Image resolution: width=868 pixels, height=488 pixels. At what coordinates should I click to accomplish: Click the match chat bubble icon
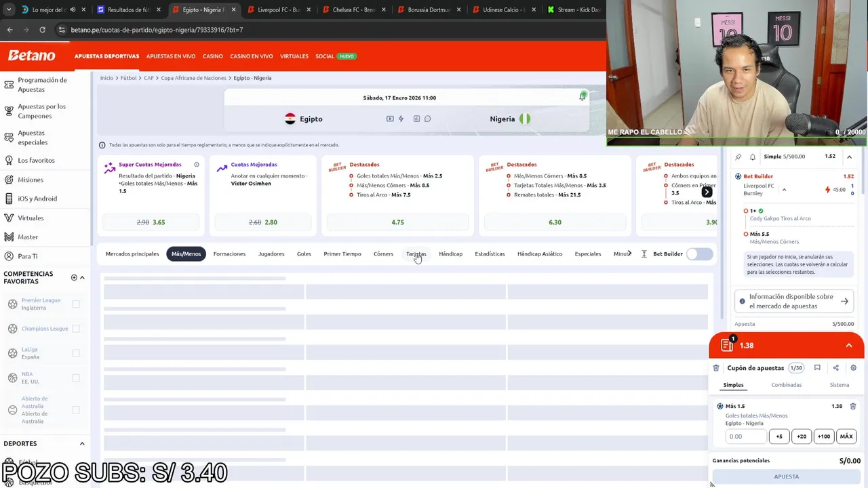click(x=427, y=119)
